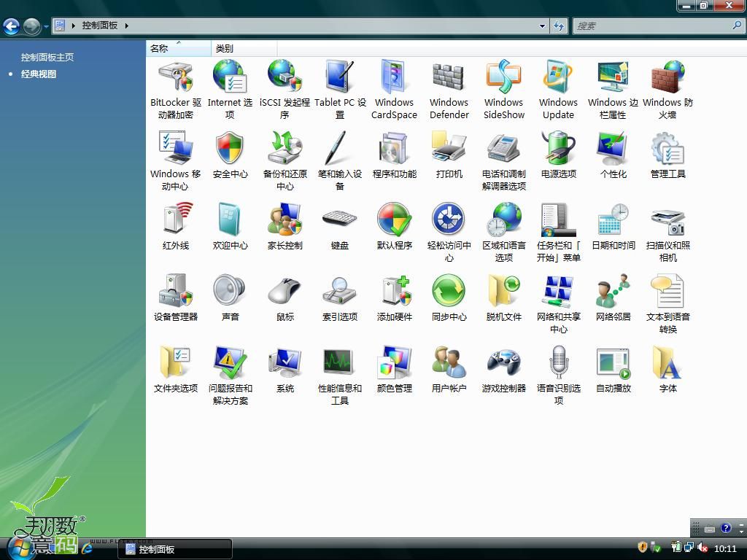
Task: Open Windows 移动中心 icon
Action: (175, 147)
